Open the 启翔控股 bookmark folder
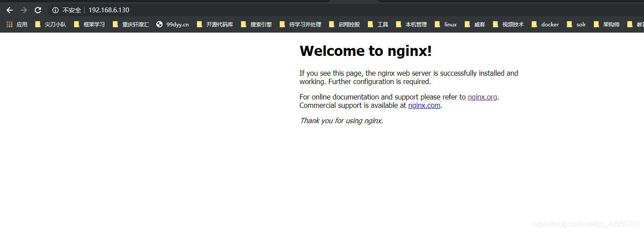Image resolution: width=644 pixels, height=232 pixels. [344, 25]
